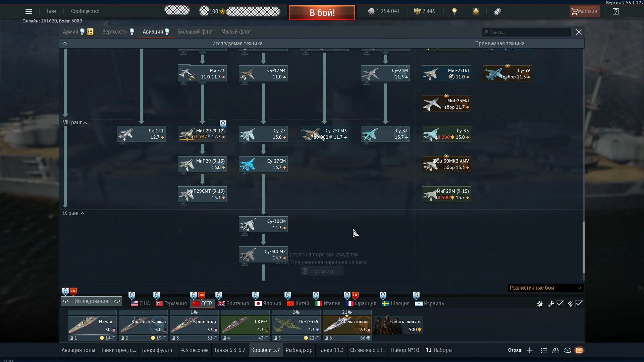The height and width of the screenshot is (362, 644).
Task: Open the gear settings icon near crew slots
Action: [539, 304]
